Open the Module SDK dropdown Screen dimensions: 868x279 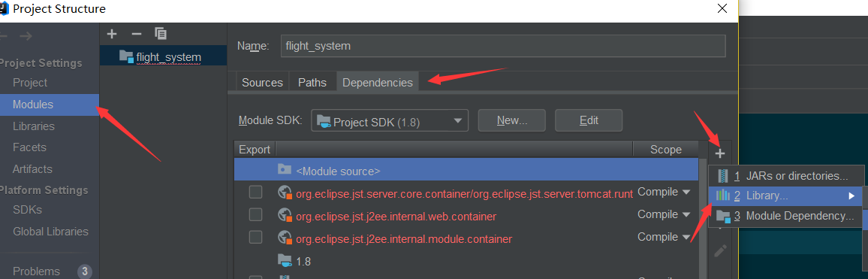390,120
